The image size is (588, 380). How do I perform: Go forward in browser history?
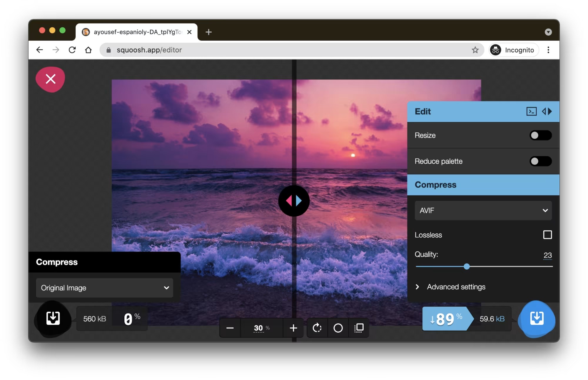pos(56,50)
